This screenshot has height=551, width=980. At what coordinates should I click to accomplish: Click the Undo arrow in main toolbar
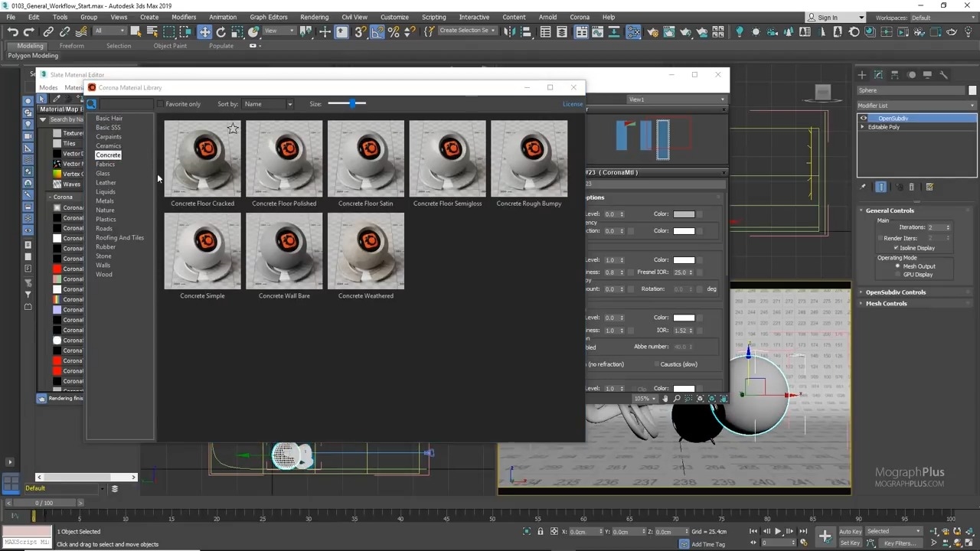13,32
